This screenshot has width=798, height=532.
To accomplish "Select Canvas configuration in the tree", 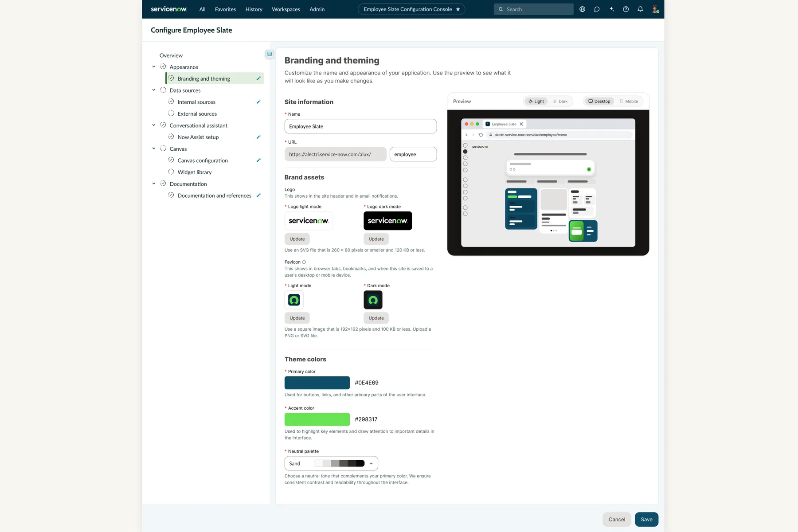I will [x=203, y=160].
